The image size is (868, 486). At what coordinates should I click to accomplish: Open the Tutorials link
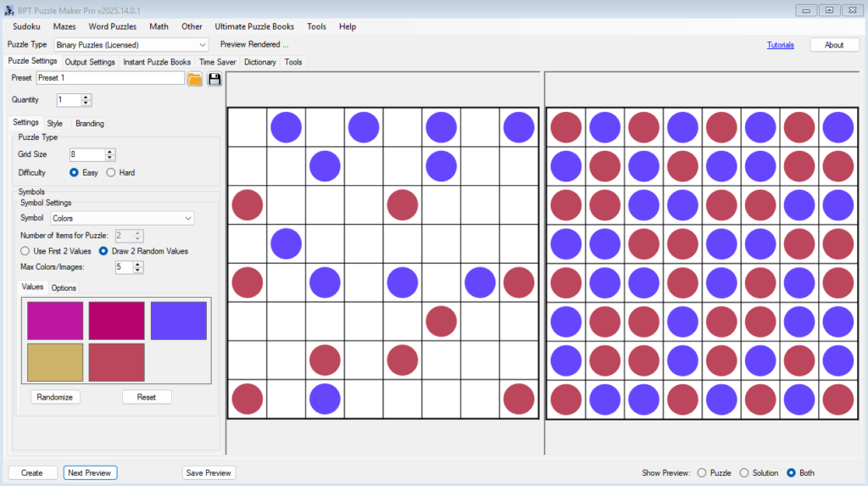coord(780,45)
